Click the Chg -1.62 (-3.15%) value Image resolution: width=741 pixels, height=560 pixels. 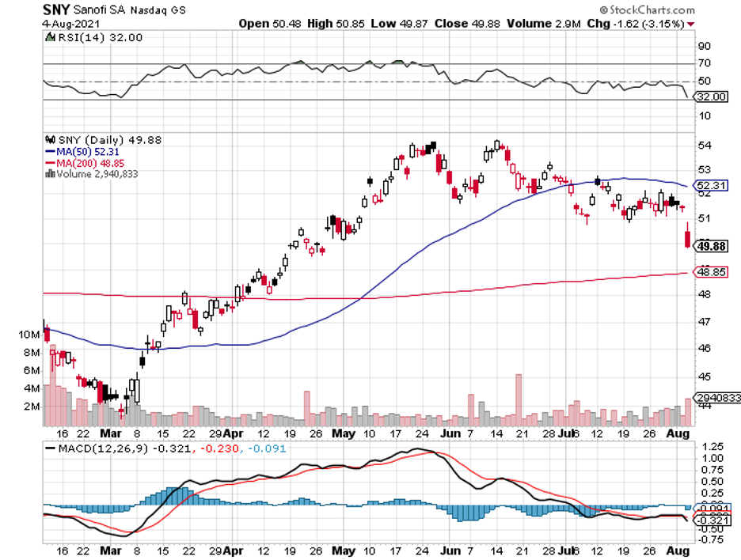pyautogui.click(x=636, y=24)
